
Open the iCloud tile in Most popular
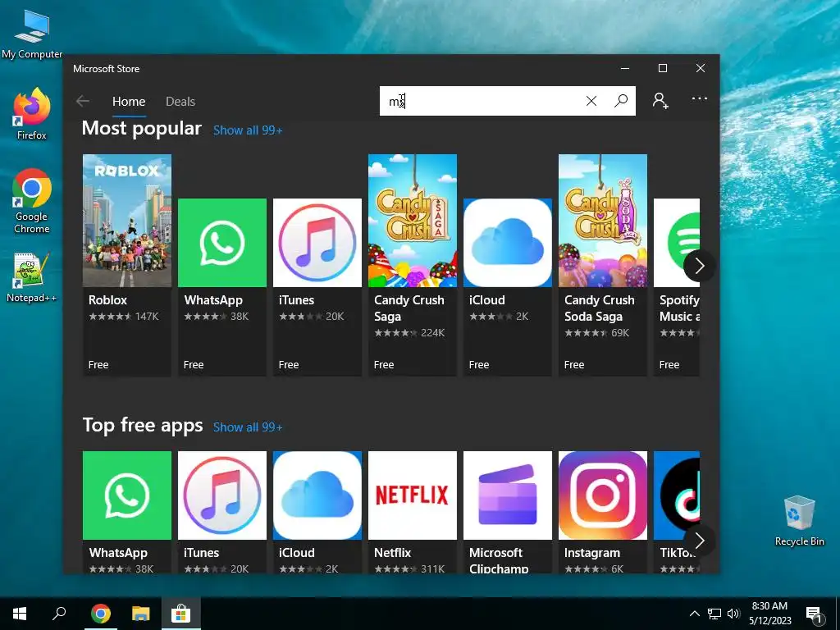pyautogui.click(x=507, y=287)
